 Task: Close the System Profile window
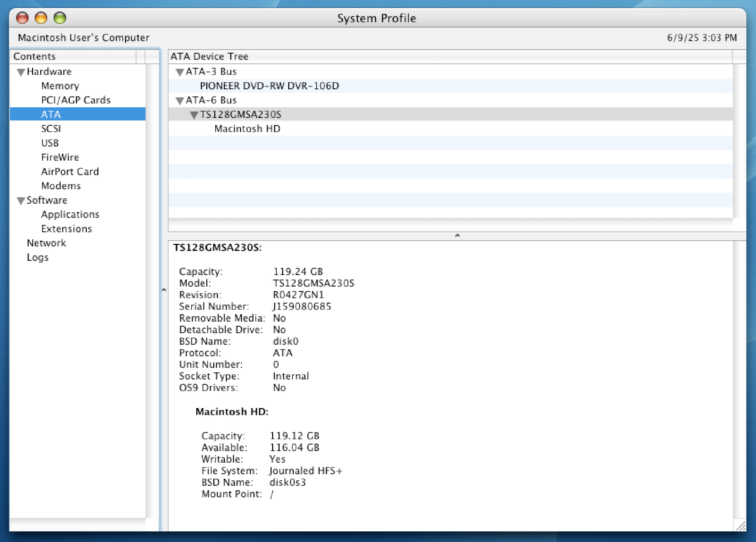point(22,18)
